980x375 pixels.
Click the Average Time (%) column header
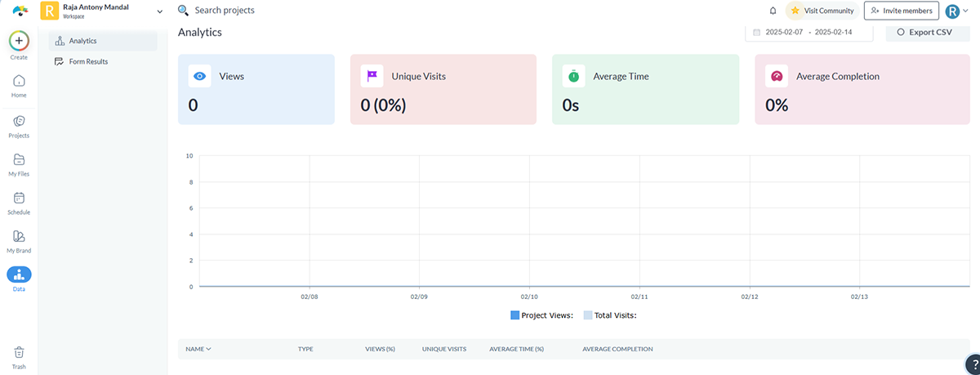516,349
